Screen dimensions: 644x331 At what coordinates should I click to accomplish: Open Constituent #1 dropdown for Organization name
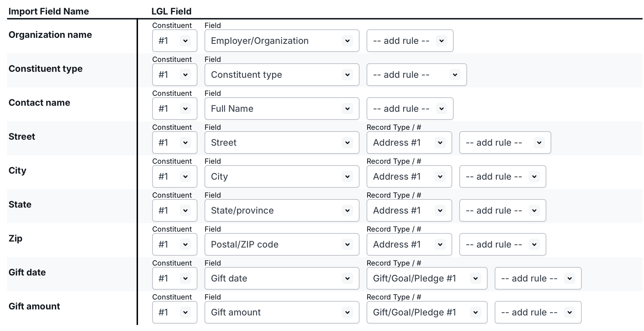tap(174, 41)
